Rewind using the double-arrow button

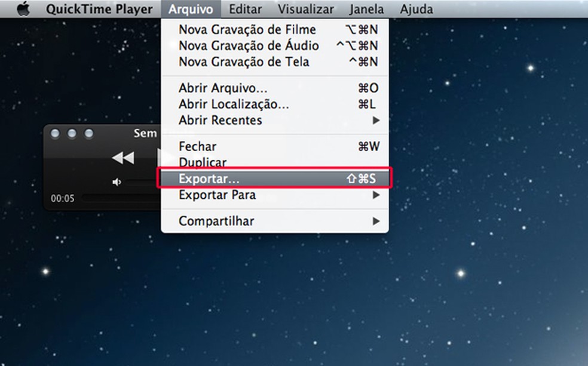coord(123,158)
